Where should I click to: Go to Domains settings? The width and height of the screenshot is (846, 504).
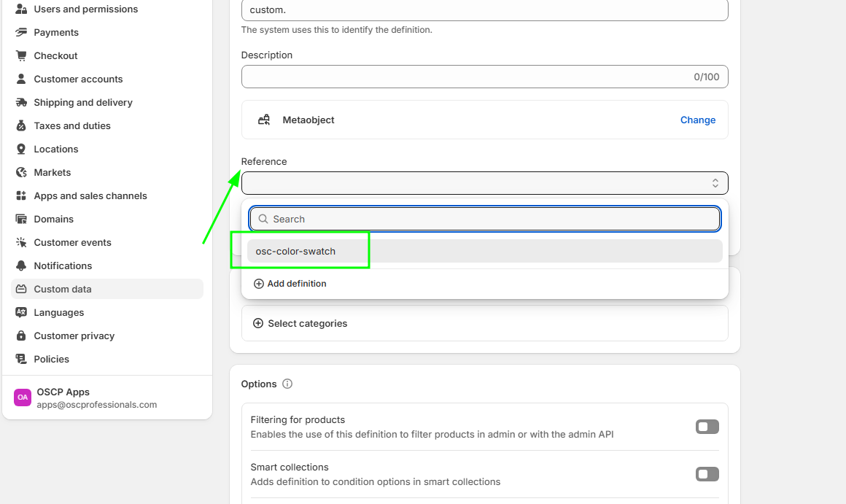(53, 219)
